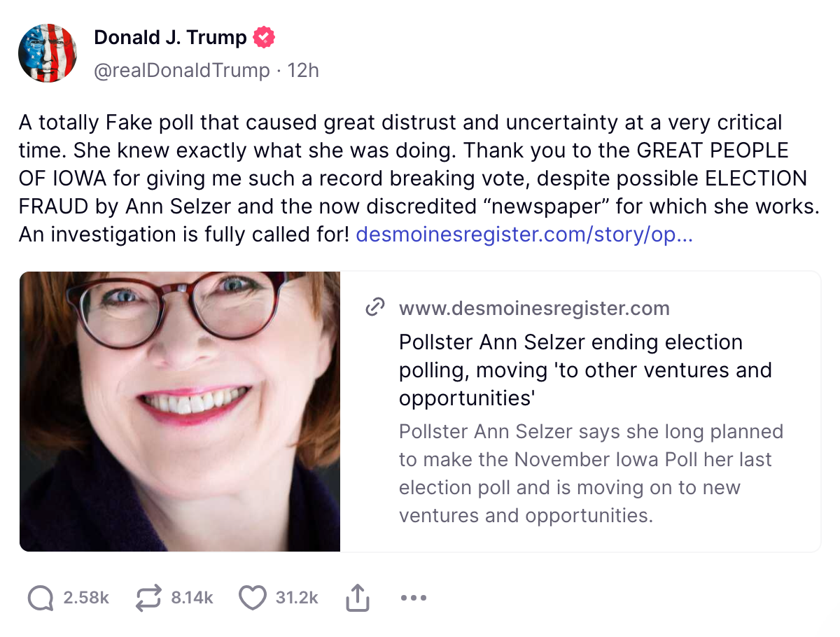This screenshot has width=840, height=637.
Task: Like the post using the heart icon
Action: coord(253,598)
